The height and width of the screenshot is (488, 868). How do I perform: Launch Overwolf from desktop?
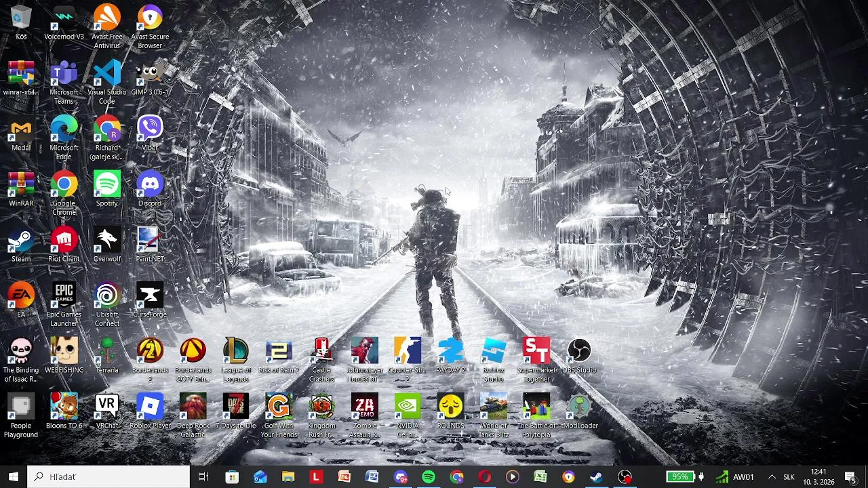click(106, 245)
